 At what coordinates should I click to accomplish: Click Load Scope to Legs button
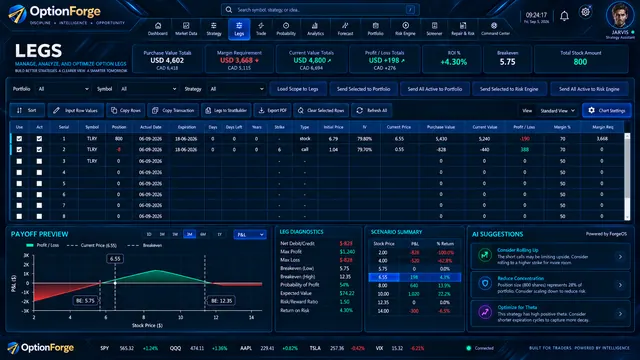coord(298,89)
